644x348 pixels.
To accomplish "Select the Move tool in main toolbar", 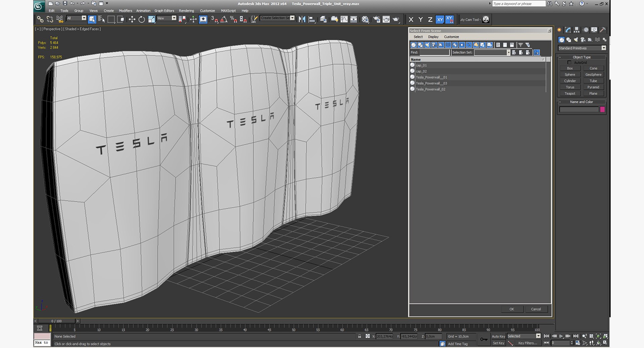I will point(132,19).
